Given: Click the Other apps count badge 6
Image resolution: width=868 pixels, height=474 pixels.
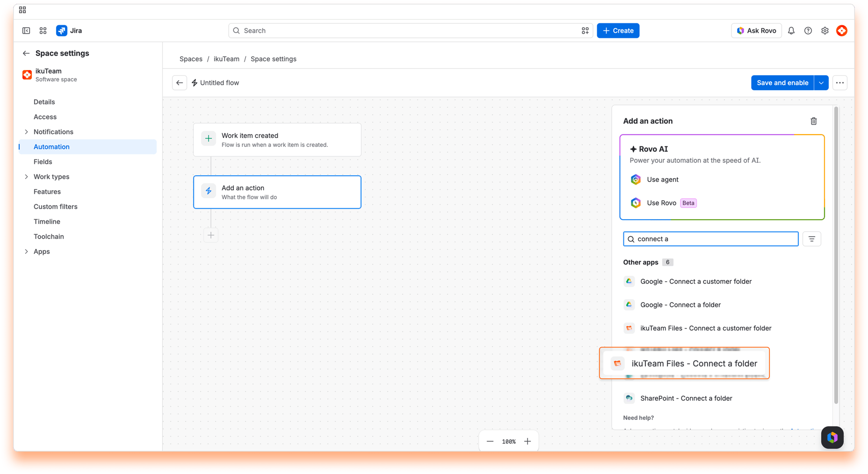Looking at the screenshot, I should pos(667,262).
